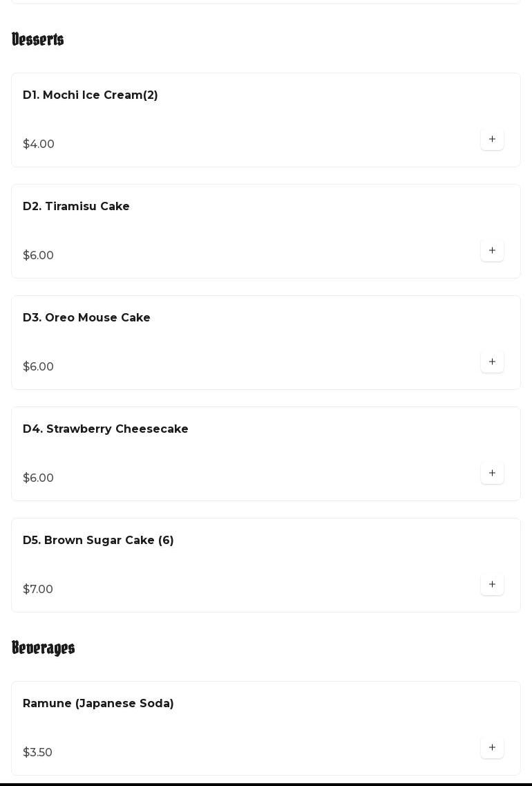Open D5. Brown Sugar Cake (6) item

click(98, 541)
